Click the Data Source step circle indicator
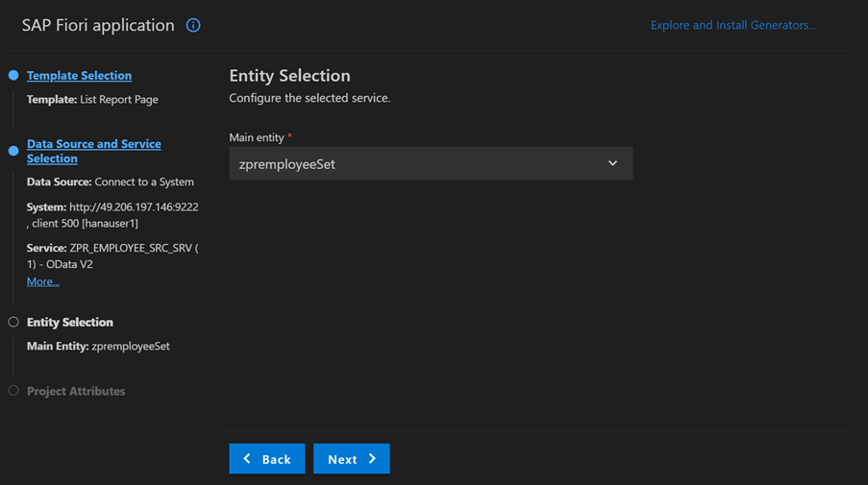 pyautogui.click(x=13, y=151)
